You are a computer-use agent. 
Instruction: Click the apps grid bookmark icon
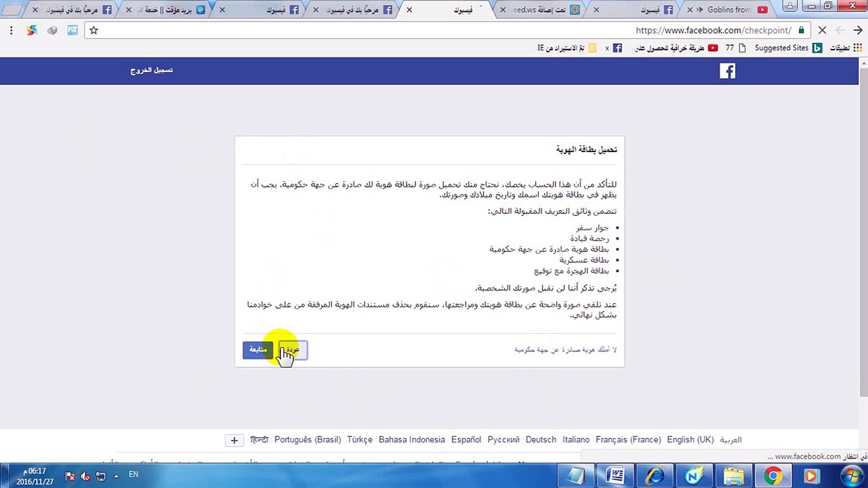pyautogui.click(x=858, y=48)
